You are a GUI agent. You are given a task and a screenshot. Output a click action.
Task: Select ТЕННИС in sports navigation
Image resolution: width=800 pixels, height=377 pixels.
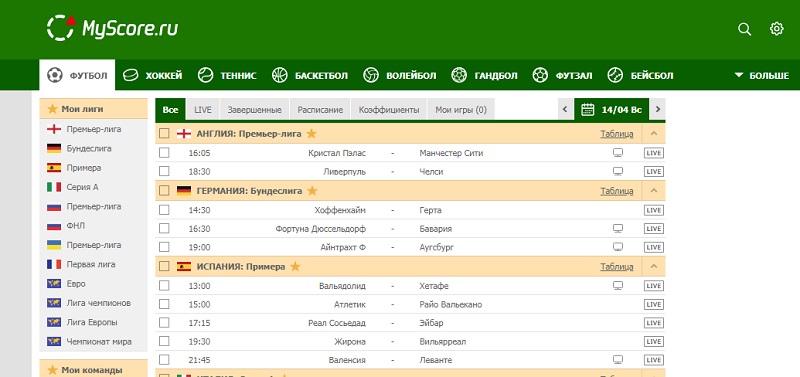(x=227, y=76)
